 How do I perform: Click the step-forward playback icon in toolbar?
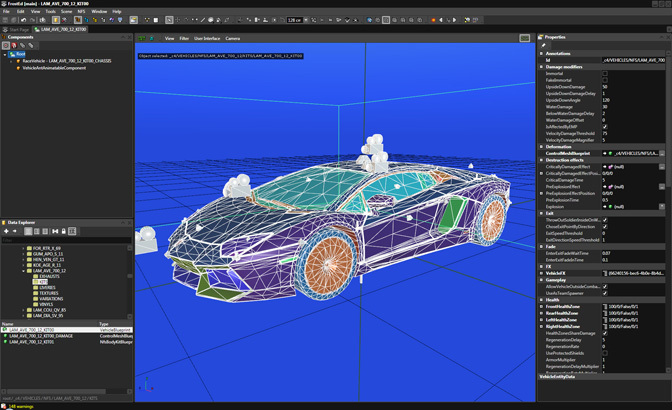coord(455,20)
